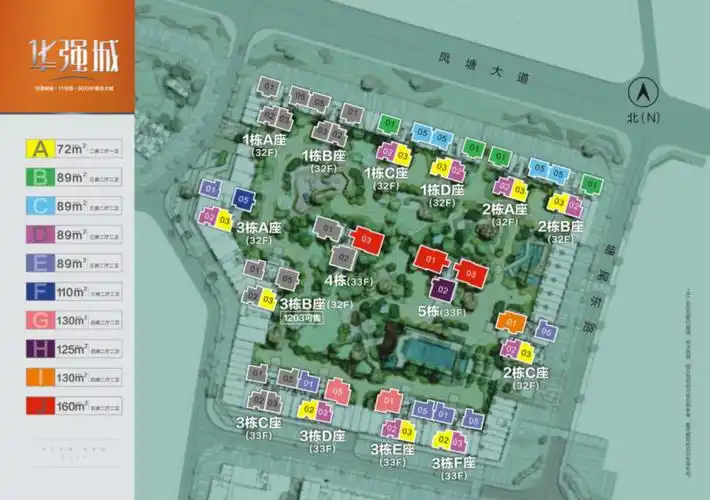The image size is (710, 500).
Task: Select the red 03 unit of 4栋
Action: tap(366, 241)
